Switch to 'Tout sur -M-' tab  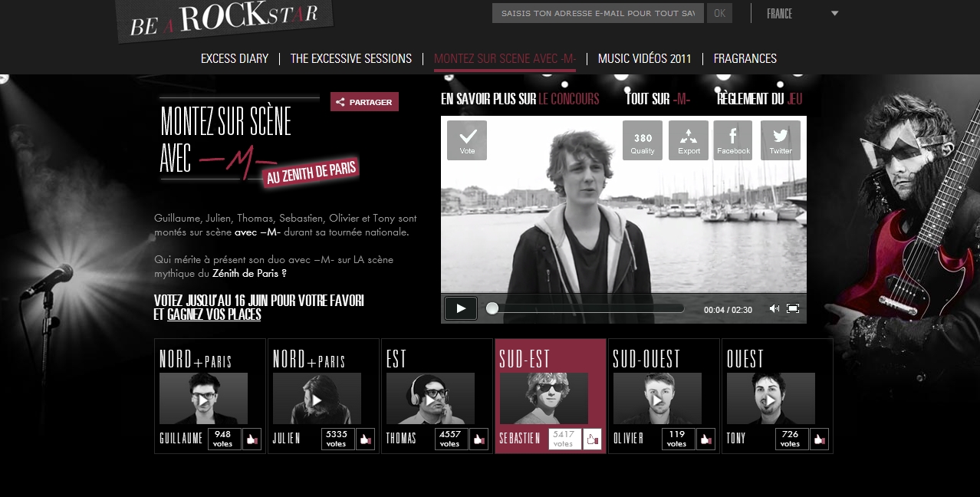[658, 99]
